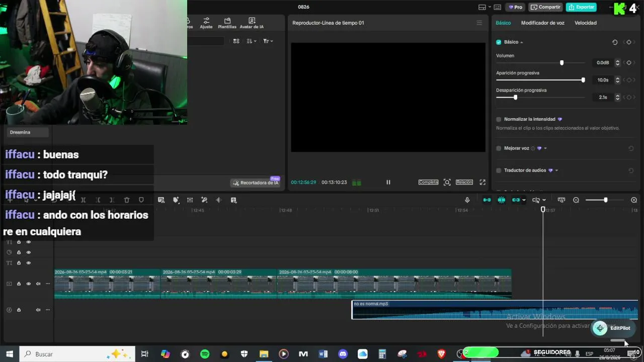The height and width of the screenshot is (362, 644).
Task: Open Spotify from the taskbar
Action: tap(205, 354)
